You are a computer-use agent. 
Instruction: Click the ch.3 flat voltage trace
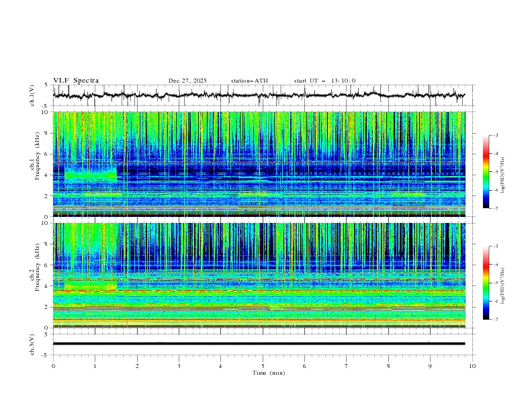pos(259,344)
